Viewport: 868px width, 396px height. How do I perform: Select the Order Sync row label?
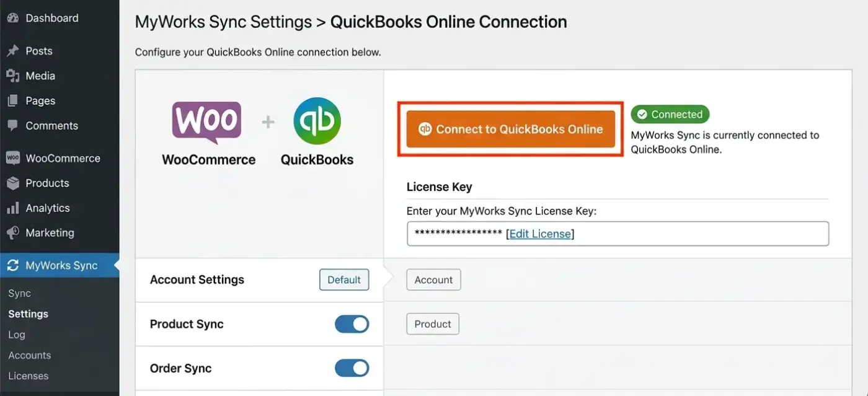[x=181, y=368]
